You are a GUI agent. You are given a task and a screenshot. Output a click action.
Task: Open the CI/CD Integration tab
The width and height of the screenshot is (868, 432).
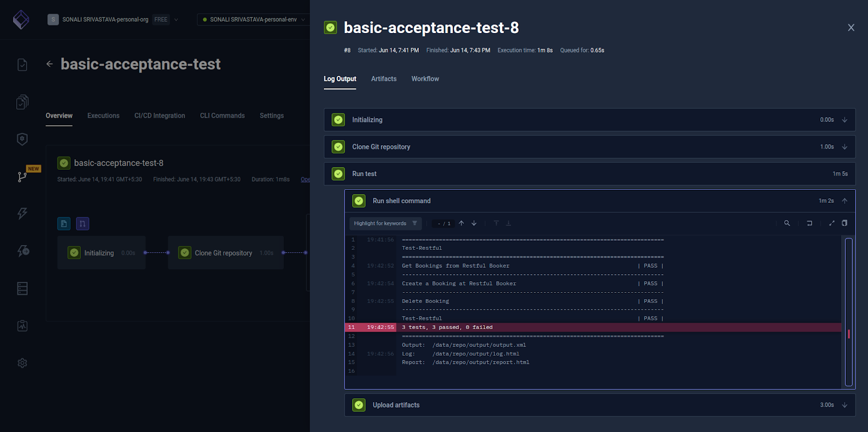pos(159,116)
